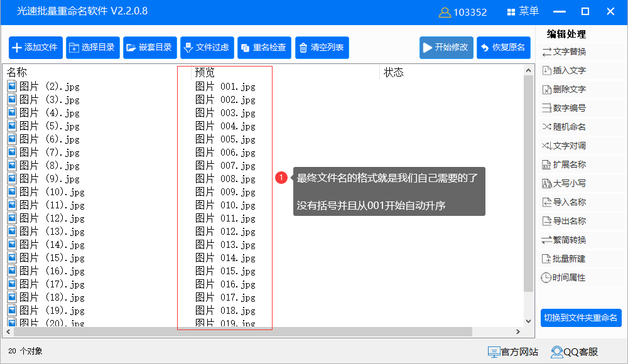Clear the list with 清空列表
Viewport: 628px width, 364px height.
[322, 48]
